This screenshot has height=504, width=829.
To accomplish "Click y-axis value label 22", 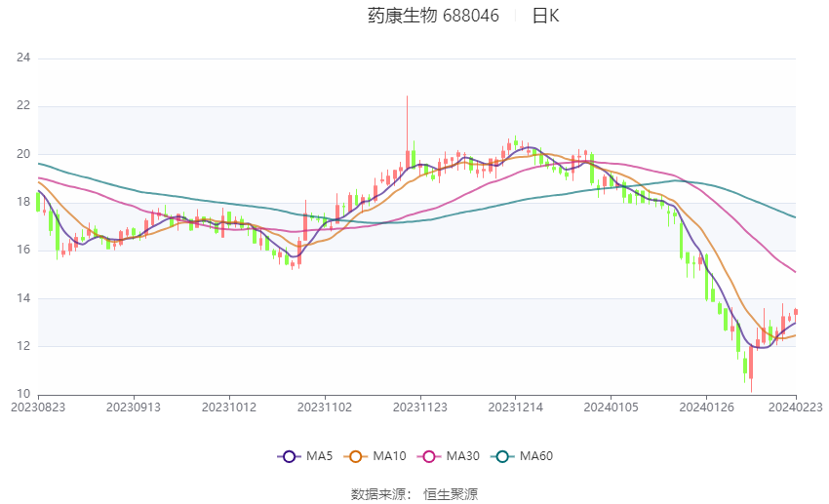I will click(23, 105).
